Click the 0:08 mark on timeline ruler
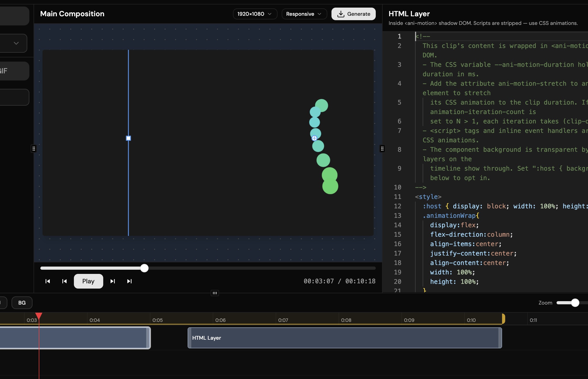Screen dimensions: 588x379 [x=346, y=320]
